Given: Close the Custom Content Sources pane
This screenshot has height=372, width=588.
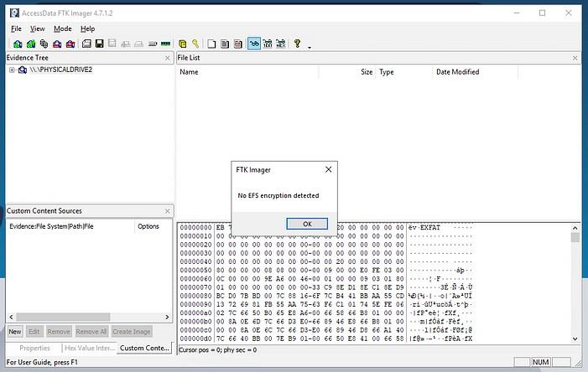Looking at the screenshot, I should (167, 211).
